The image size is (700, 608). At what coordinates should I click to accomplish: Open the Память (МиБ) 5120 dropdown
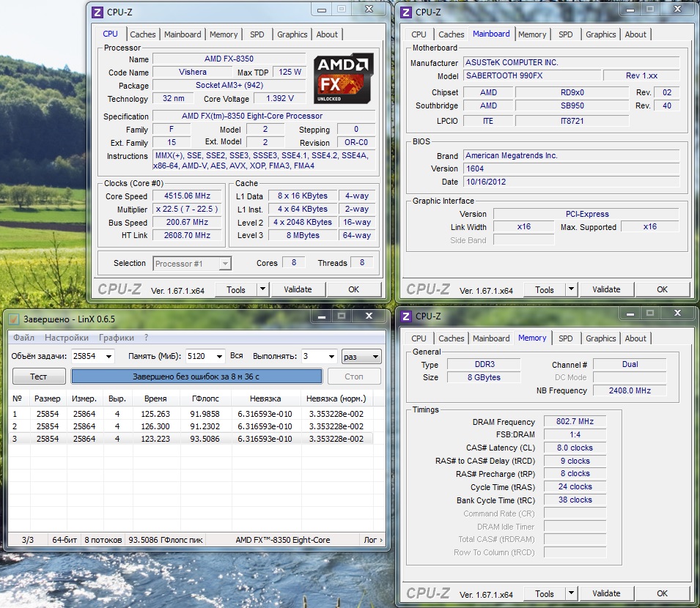click(x=219, y=357)
